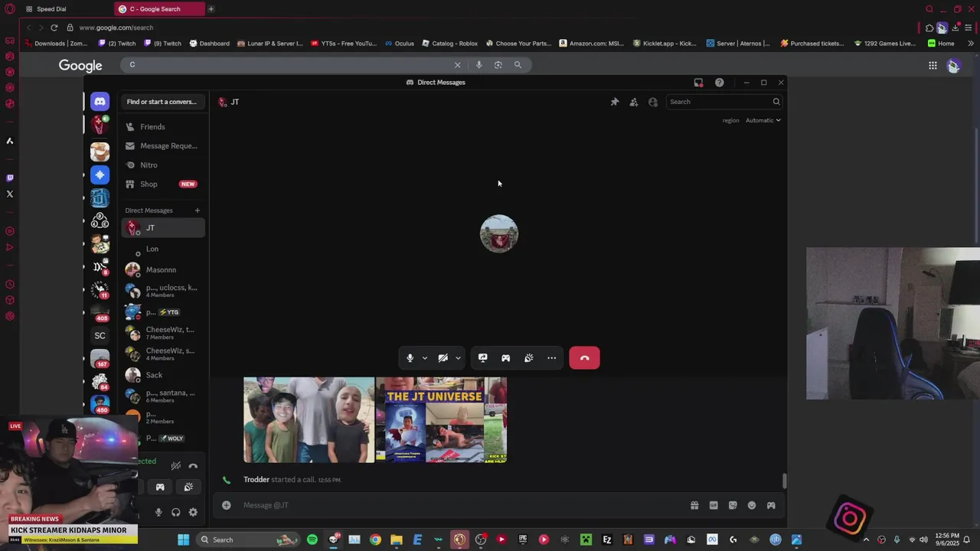The height and width of the screenshot is (551, 980).
Task: Open Discord home direct messages button
Action: [100, 102]
